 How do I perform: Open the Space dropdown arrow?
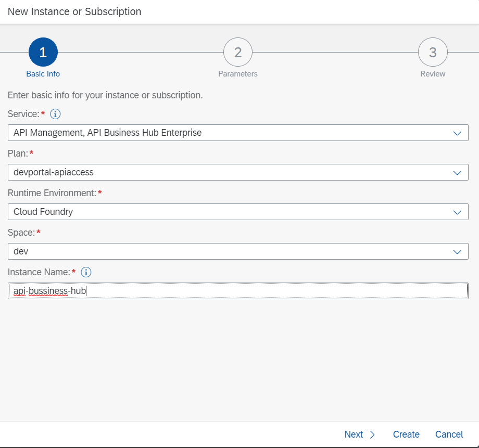tap(457, 252)
